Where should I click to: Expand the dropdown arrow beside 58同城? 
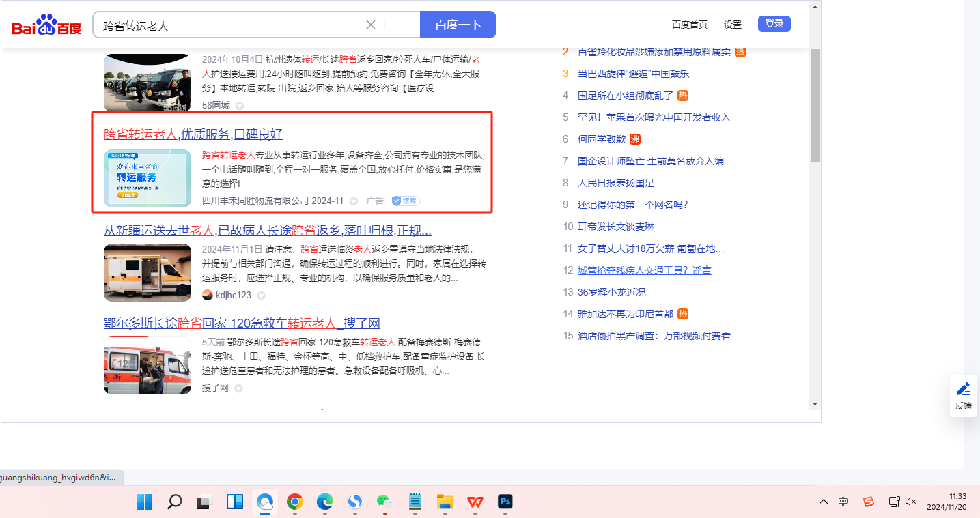click(240, 105)
